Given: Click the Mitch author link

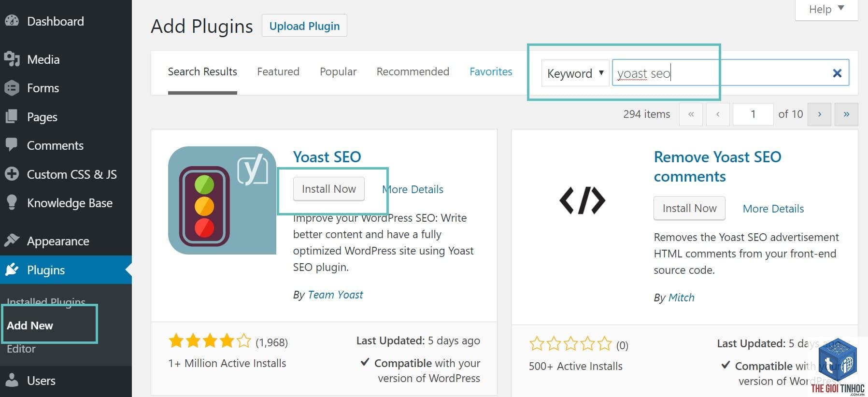Looking at the screenshot, I should point(681,298).
